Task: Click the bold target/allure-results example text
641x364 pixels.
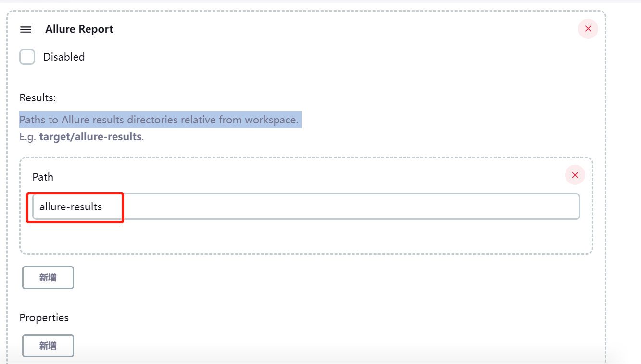Action: [90, 136]
